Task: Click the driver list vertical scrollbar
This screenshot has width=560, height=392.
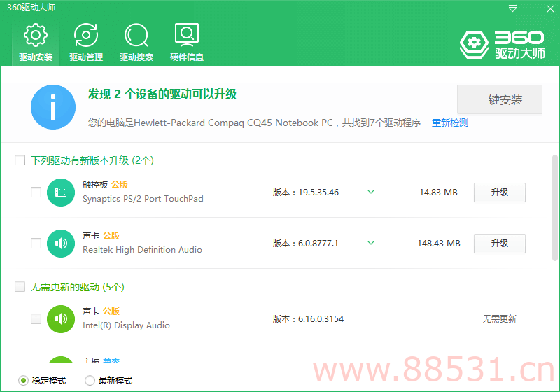Action: tap(555, 208)
